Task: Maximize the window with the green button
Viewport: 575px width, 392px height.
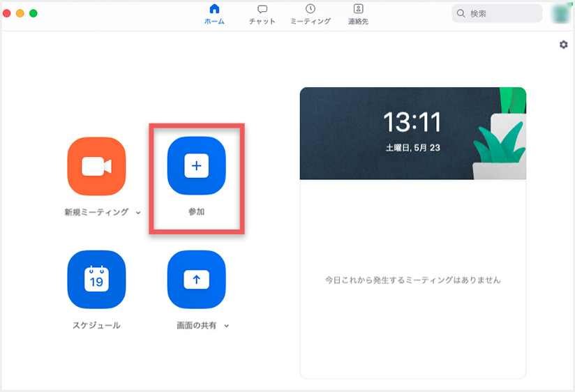Action: 33,13
